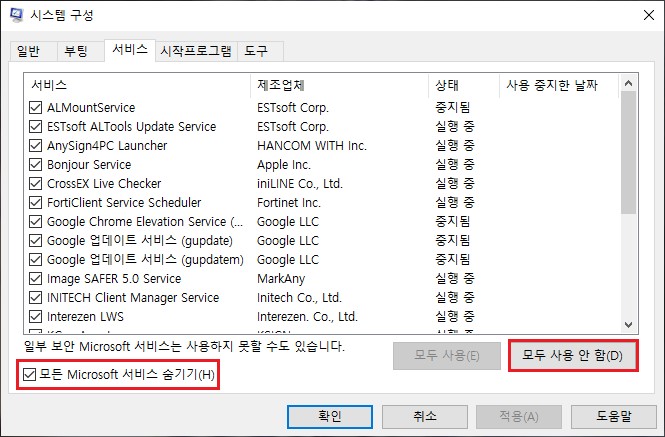Screen dimensions: 665x437
Task: Select the Bonjour Service name text
Action: (89, 165)
